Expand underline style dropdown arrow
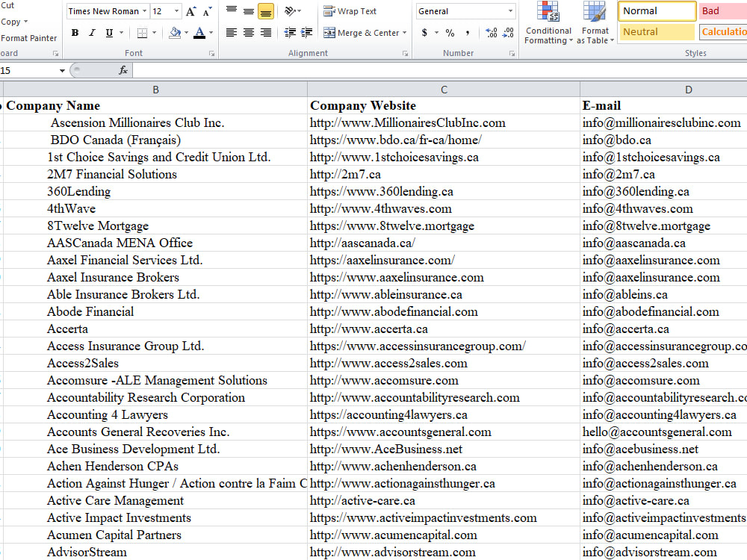The width and height of the screenshot is (747, 560). click(122, 33)
